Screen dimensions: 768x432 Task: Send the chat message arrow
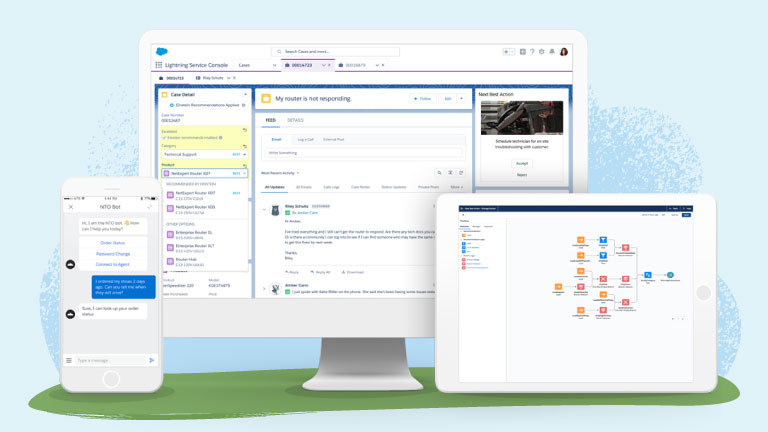(x=152, y=360)
